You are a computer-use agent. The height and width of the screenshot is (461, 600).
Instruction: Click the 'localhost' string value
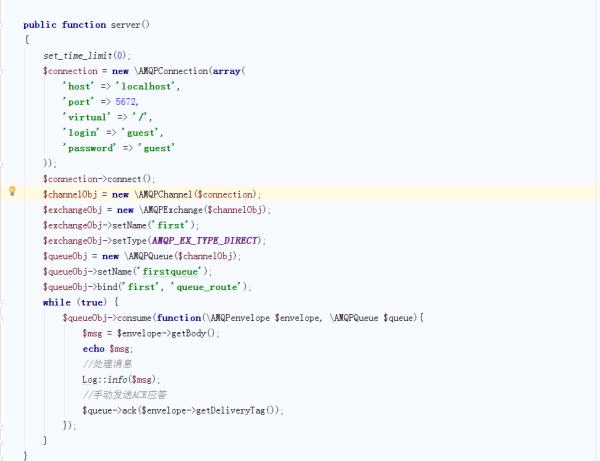146,86
